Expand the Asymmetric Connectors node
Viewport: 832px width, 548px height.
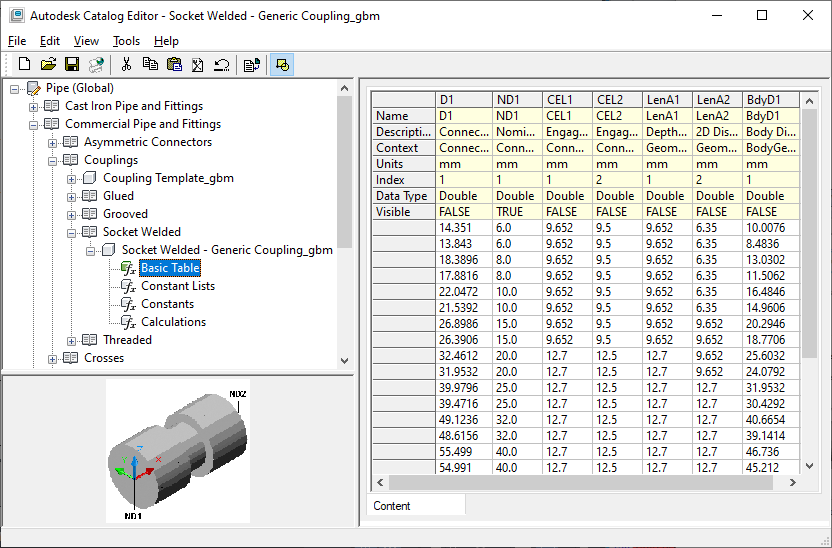53,143
